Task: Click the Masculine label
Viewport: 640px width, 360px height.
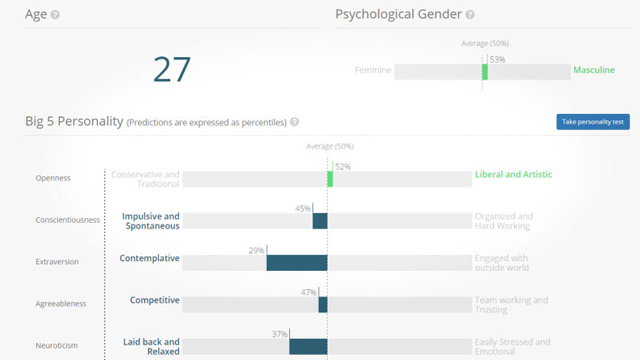Action: 594,70
